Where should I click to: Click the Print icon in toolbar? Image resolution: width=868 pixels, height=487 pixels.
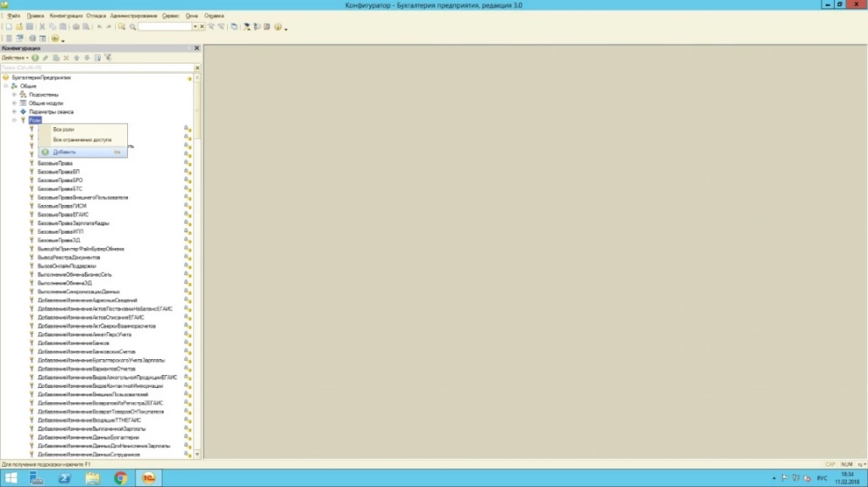coord(75,26)
